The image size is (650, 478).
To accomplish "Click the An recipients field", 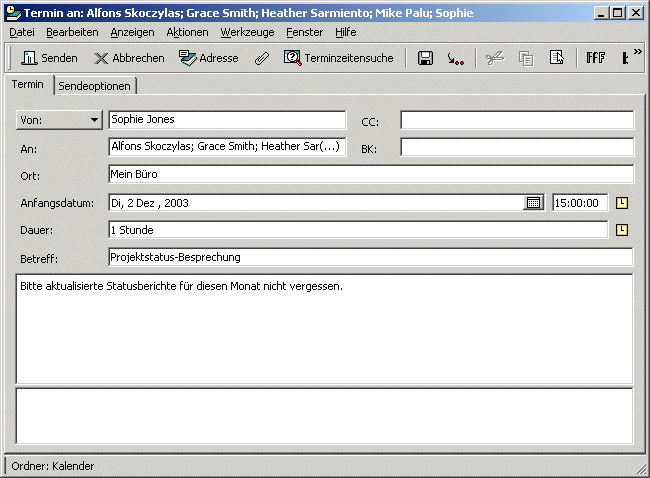I will tap(227, 147).
